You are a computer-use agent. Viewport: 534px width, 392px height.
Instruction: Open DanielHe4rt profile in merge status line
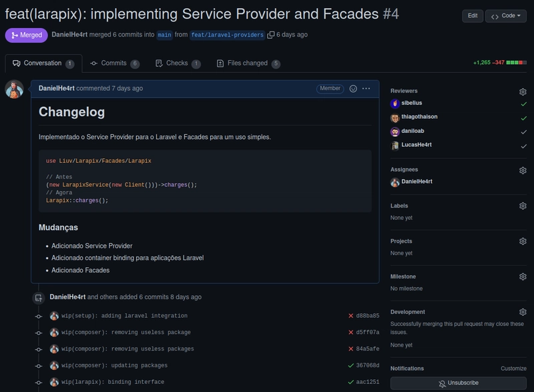tap(69, 35)
